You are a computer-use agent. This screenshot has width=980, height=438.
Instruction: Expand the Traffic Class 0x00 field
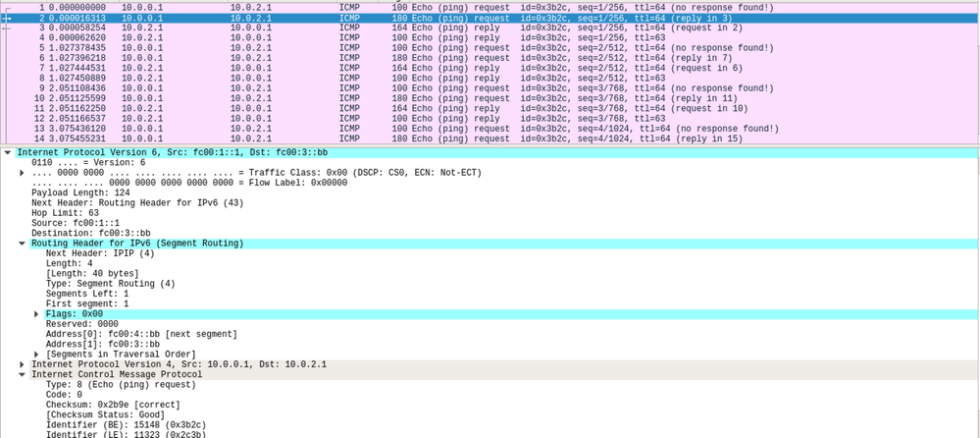coord(22,173)
